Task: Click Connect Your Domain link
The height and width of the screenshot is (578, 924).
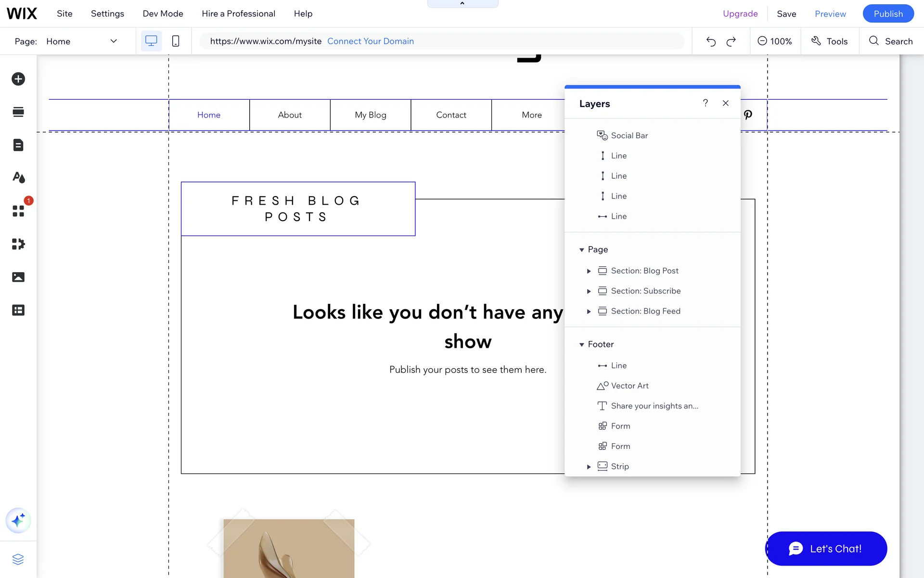Action: (x=371, y=41)
